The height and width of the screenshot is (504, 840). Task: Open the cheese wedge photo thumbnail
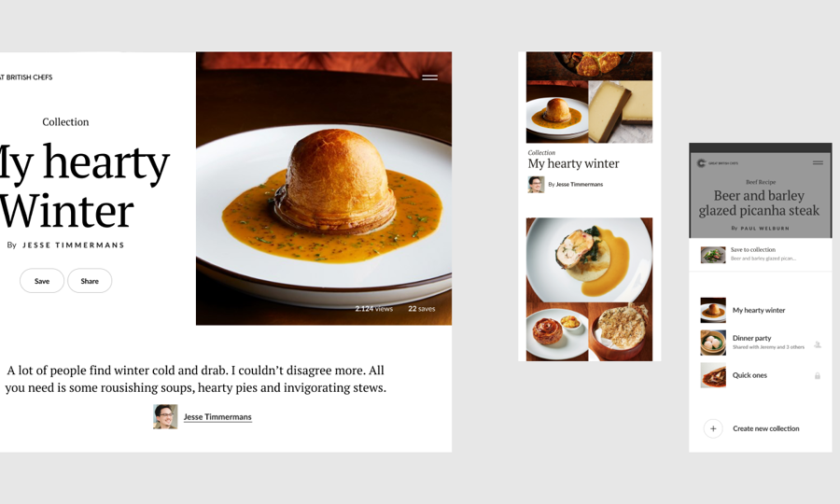coord(621,112)
